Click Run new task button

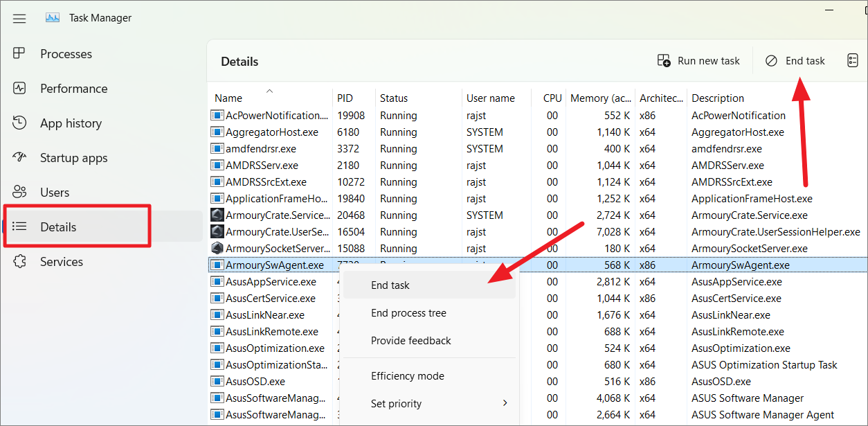coord(699,61)
